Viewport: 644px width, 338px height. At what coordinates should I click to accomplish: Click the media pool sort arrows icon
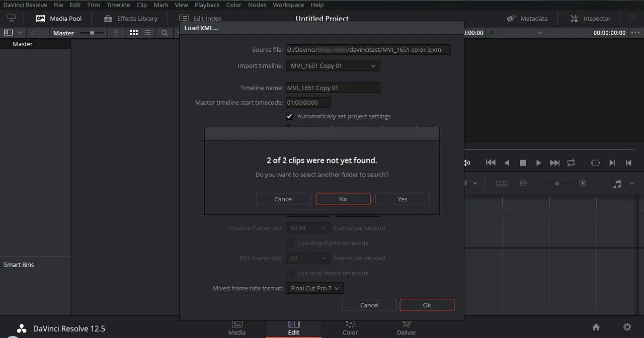pos(116,33)
